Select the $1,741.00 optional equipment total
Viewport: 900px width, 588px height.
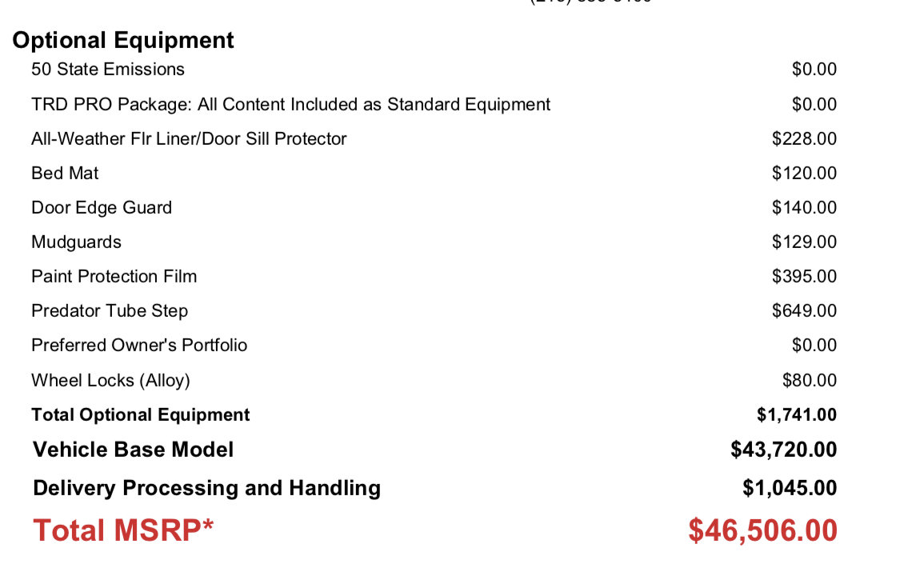[797, 414]
